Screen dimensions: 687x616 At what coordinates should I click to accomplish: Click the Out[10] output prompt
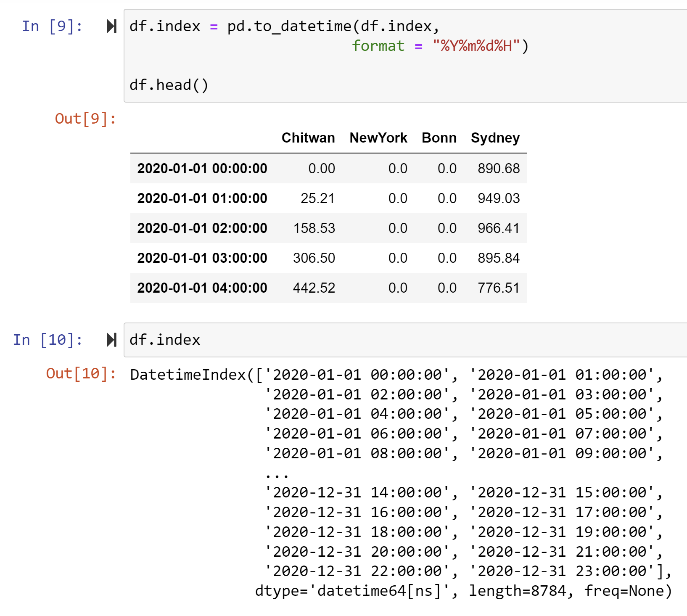point(81,373)
